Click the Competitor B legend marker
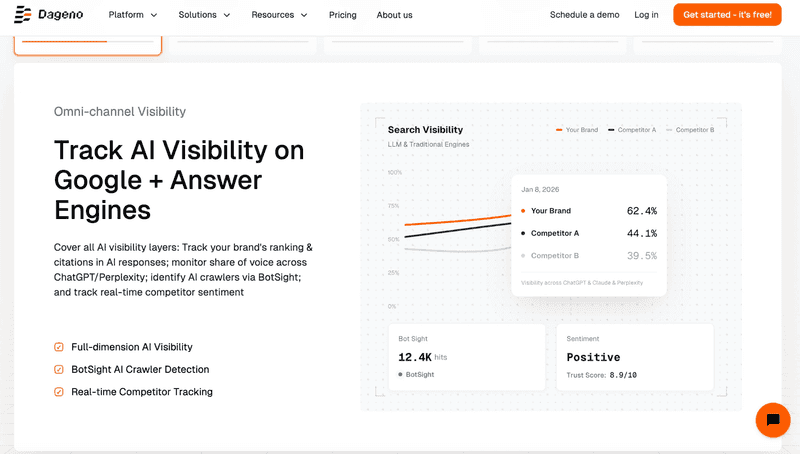Viewport: 800px width, 454px height. tap(669, 130)
